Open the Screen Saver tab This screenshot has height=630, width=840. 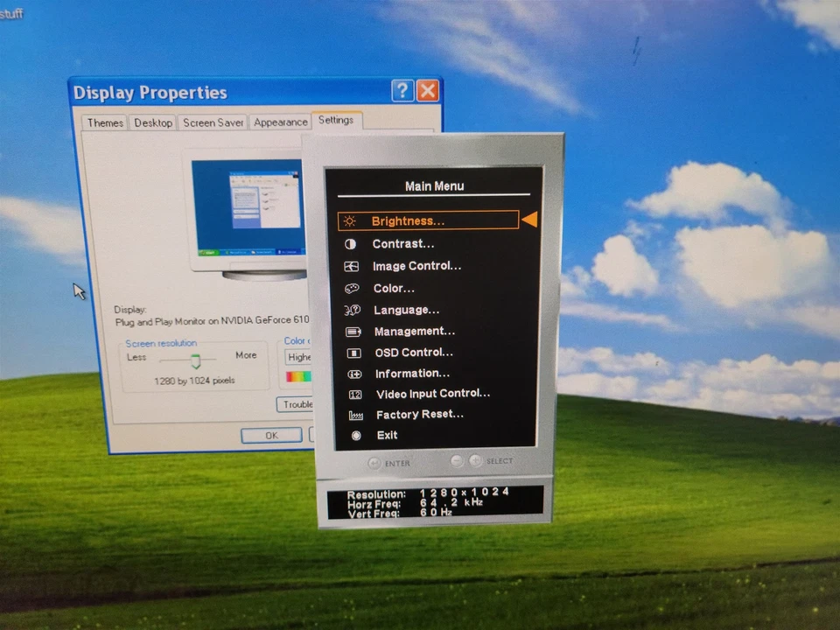click(x=213, y=122)
